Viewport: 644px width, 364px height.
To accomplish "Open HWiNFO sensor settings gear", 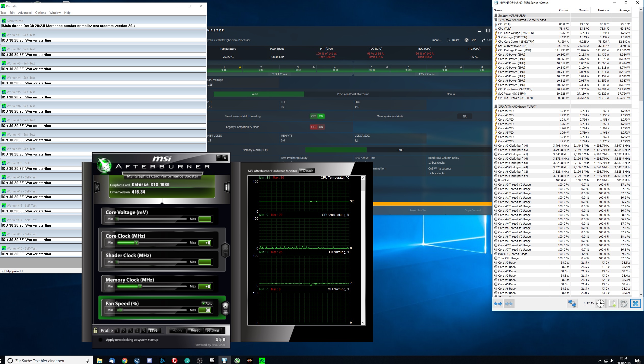I will 624,304.
